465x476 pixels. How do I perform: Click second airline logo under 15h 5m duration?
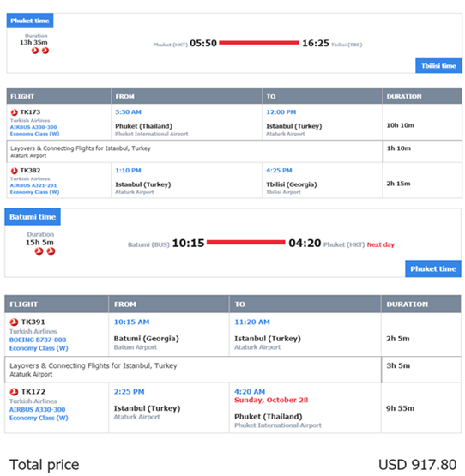pos(51,251)
